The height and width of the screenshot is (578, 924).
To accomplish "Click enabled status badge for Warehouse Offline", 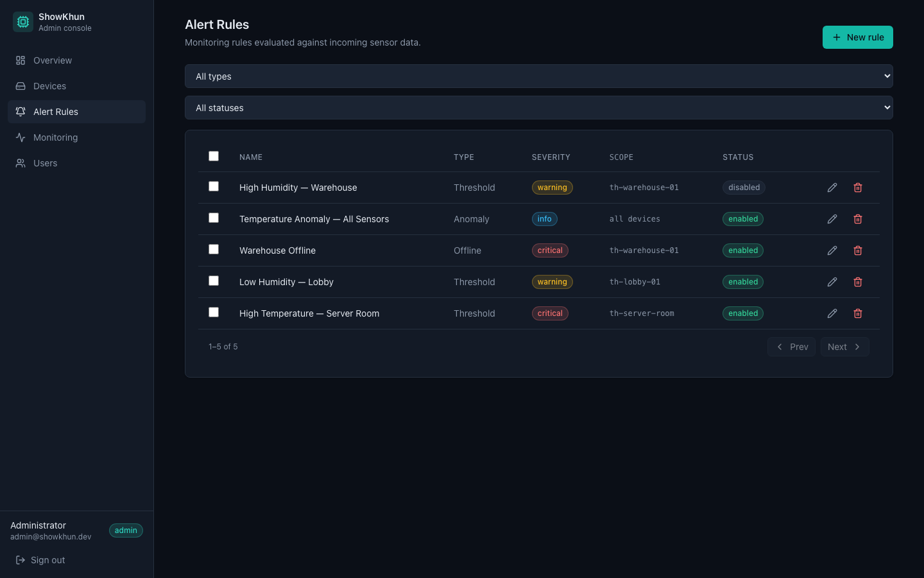I will coord(743,250).
